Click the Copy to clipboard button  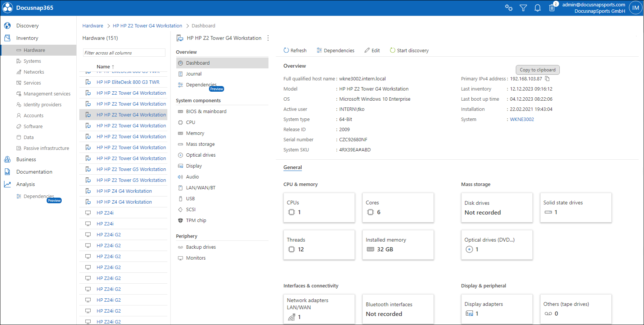538,70
